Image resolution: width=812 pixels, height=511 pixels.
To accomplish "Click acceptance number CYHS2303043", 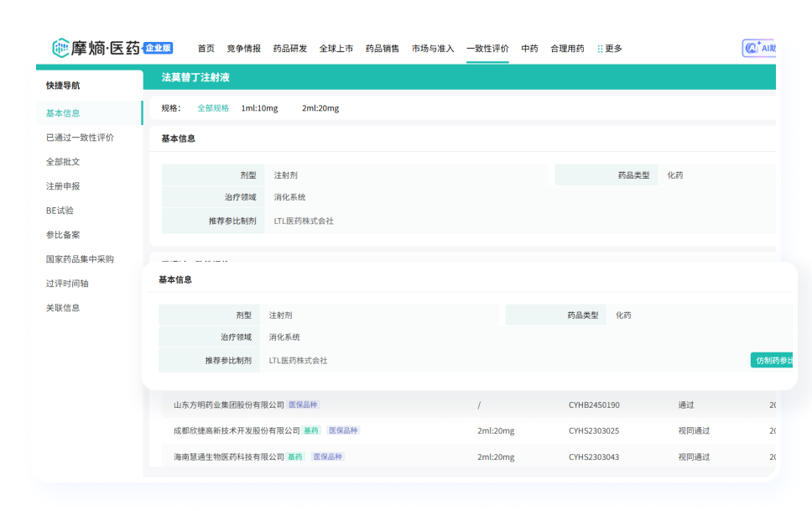I will 594,457.
